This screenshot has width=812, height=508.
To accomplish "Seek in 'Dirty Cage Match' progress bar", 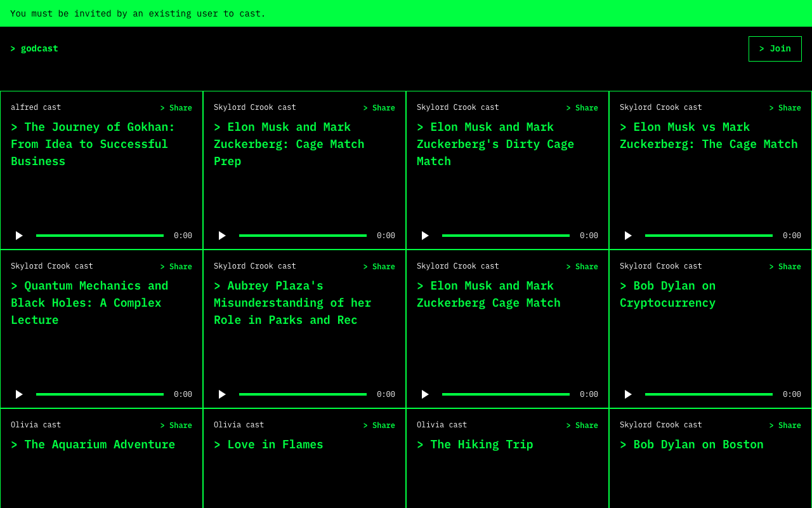I will point(506,236).
